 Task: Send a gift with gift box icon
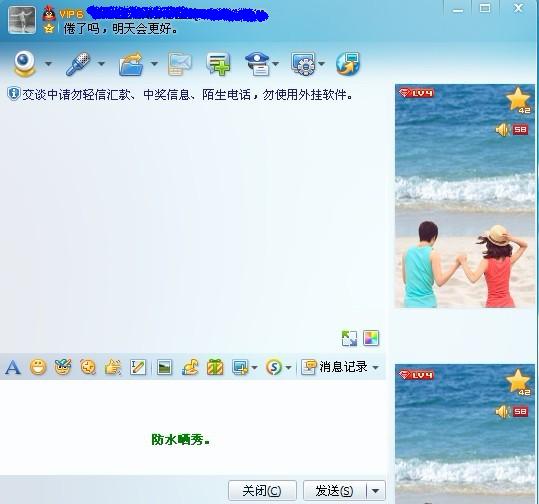pos(215,367)
